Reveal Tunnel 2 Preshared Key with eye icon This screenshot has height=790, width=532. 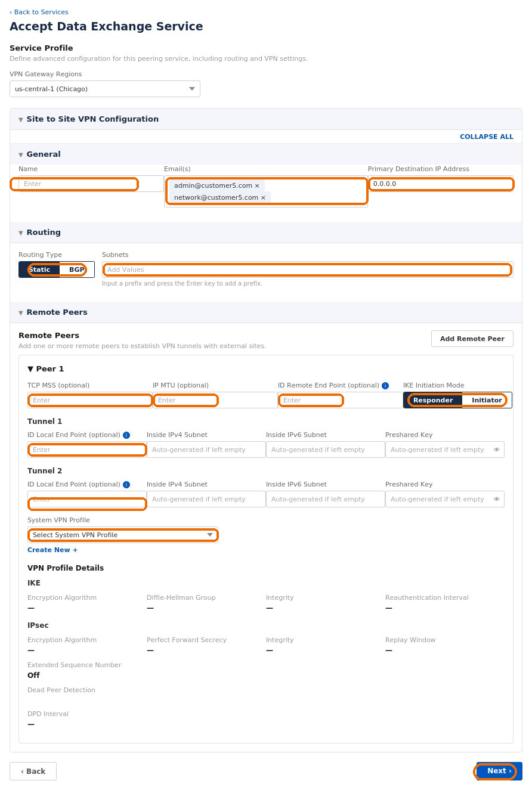[497, 499]
